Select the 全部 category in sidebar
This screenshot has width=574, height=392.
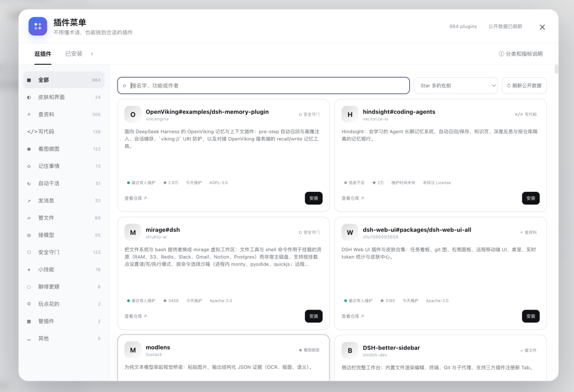[64, 80]
